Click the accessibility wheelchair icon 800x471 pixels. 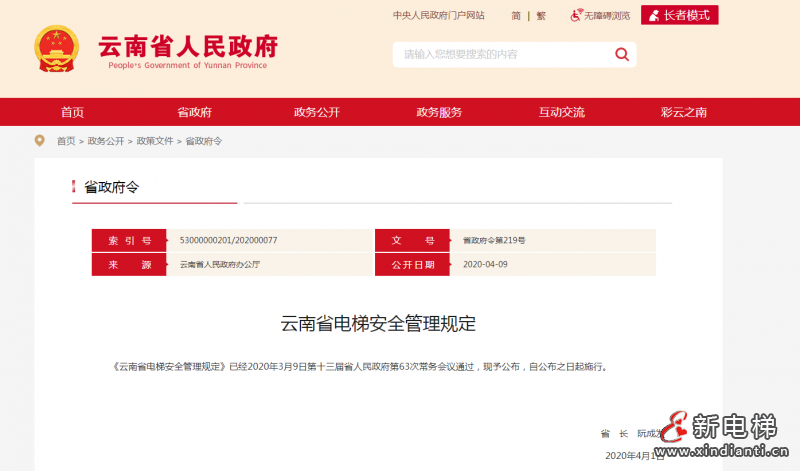576,15
